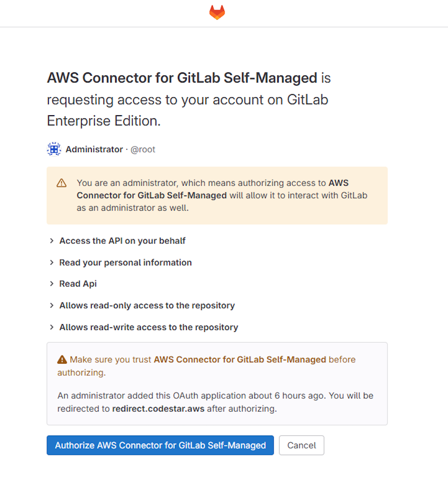The width and height of the screenshot is (448, 500).
Task: Click Authorize AWS Connector for GitLab Self-Managed
Action: [x=160, y=445]
